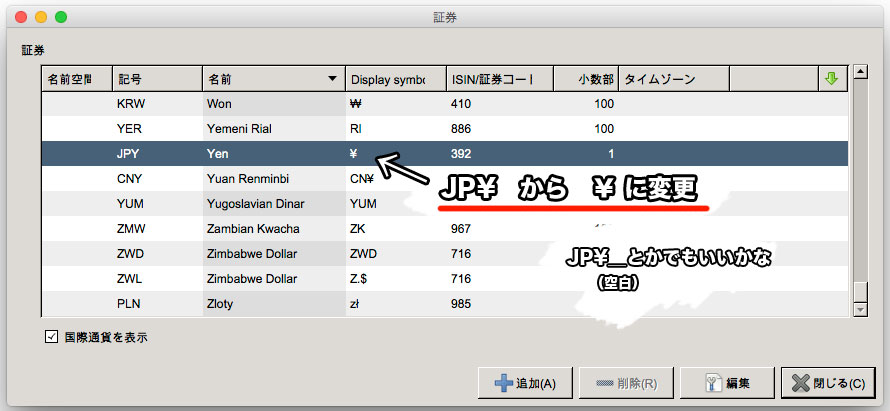Click the green down-arrow column icon
The width and height of the screenshot is (890, 411).
pos(831,78)
